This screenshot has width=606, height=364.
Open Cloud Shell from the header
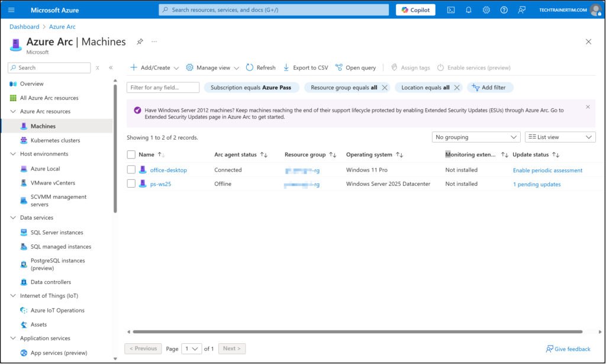click(x=450, y=10)
